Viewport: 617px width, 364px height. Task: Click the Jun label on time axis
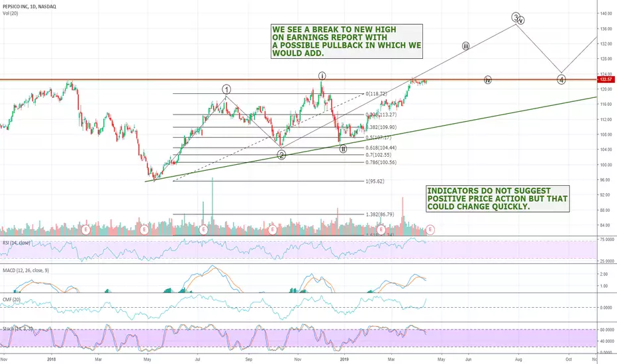tap(468, 359)
